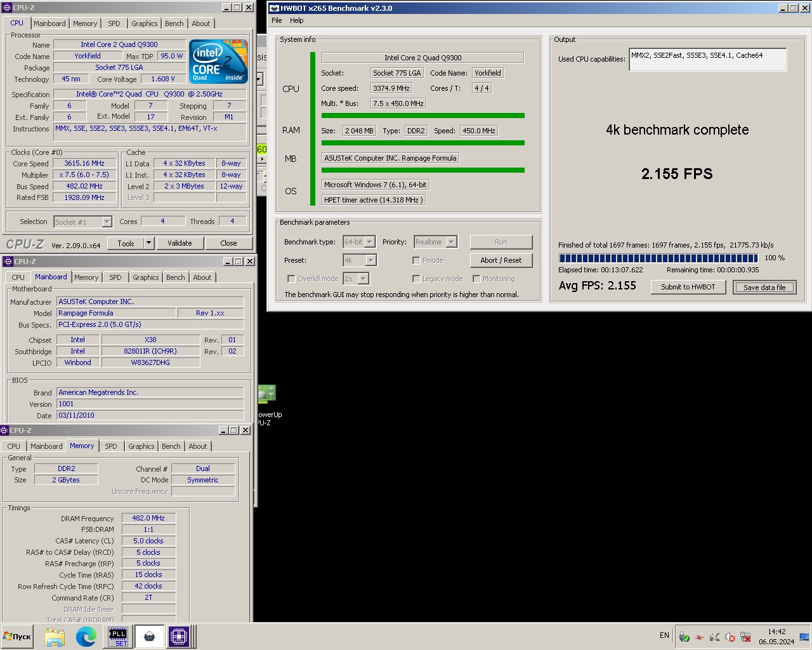The image size is (812, 650).
Task: Click the Core Voltage 1.608 V value
Action: click(164, 79)
